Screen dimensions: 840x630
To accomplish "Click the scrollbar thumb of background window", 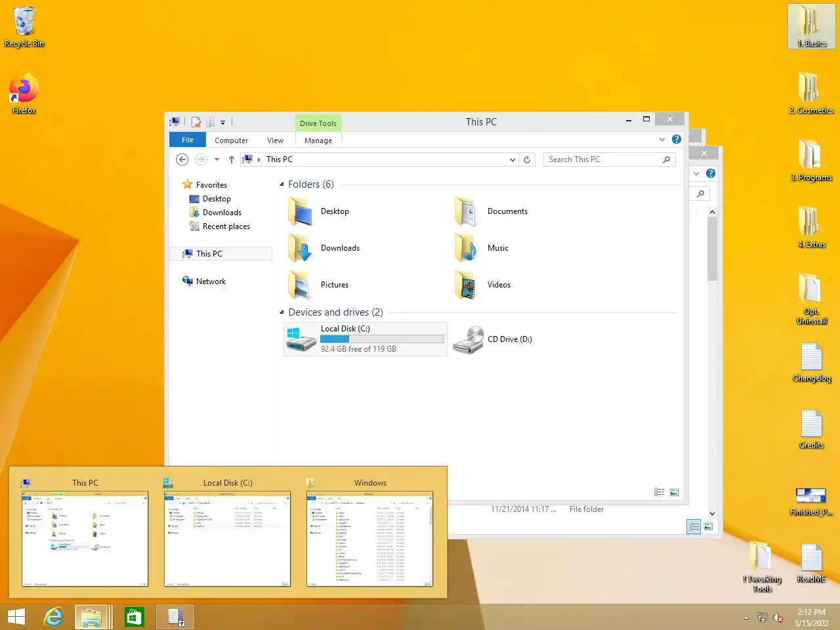I will [x=712, y=250].
